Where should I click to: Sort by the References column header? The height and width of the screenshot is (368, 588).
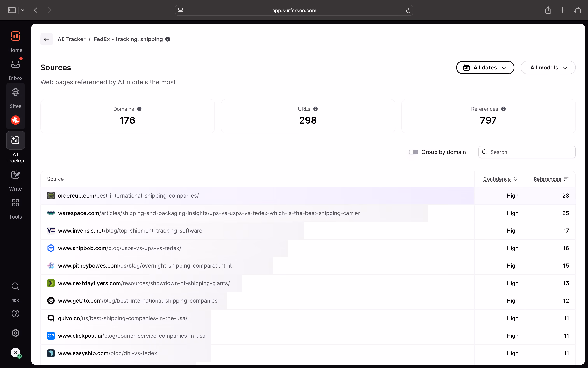pos(551,179)
